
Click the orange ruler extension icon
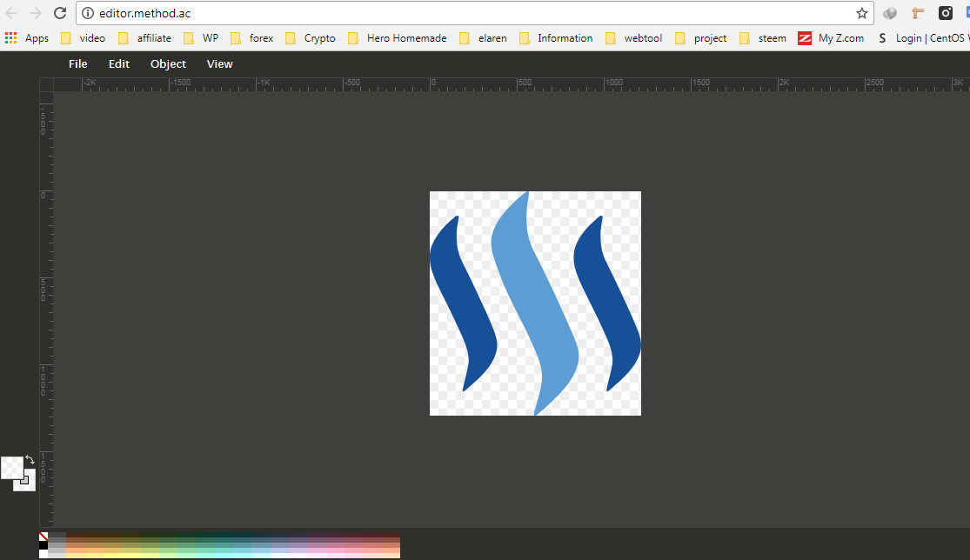(x=918, y=13)
